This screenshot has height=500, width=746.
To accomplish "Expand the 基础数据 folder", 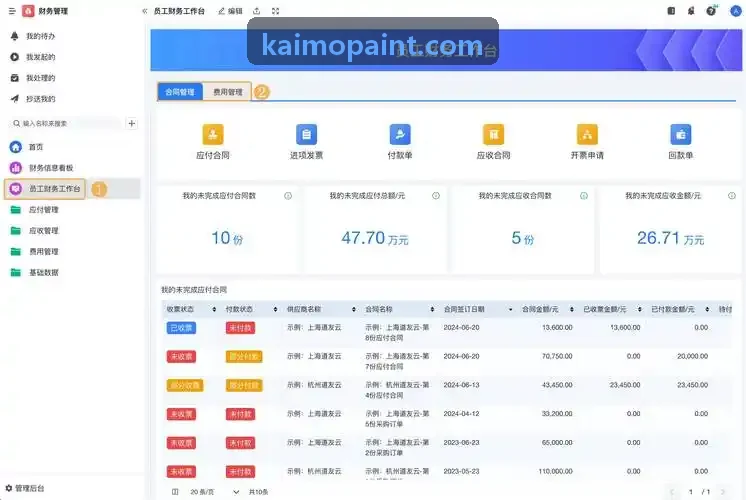I will pyautogui.click(x=43, y=273).
